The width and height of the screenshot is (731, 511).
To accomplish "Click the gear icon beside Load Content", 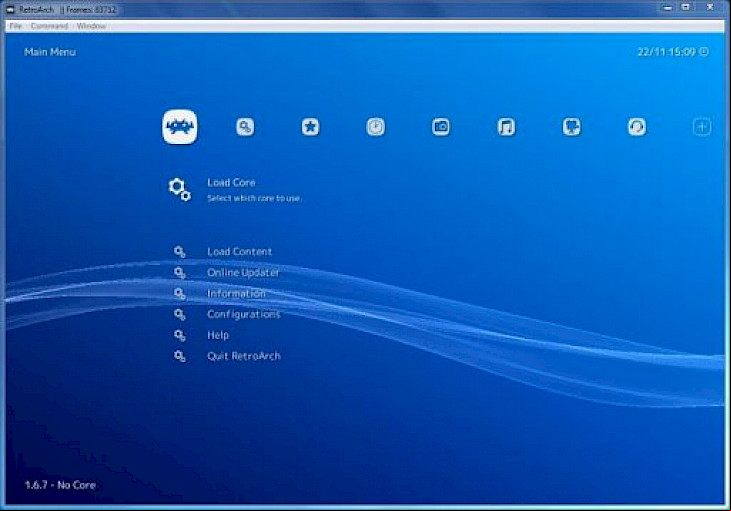I will (x=180, y=252).
